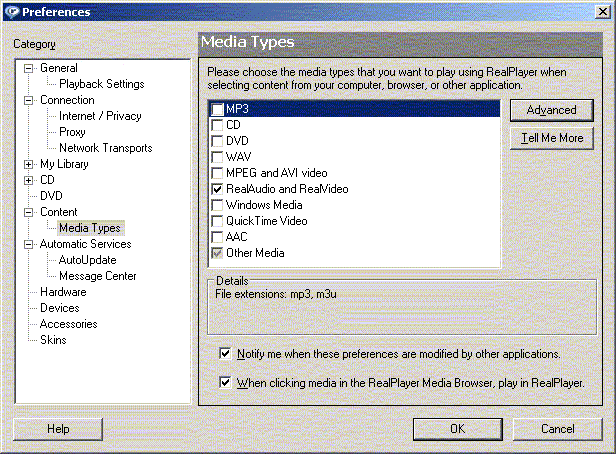Check the WAV checkbox
Screen dimensions: 616x454
(217, 157)
